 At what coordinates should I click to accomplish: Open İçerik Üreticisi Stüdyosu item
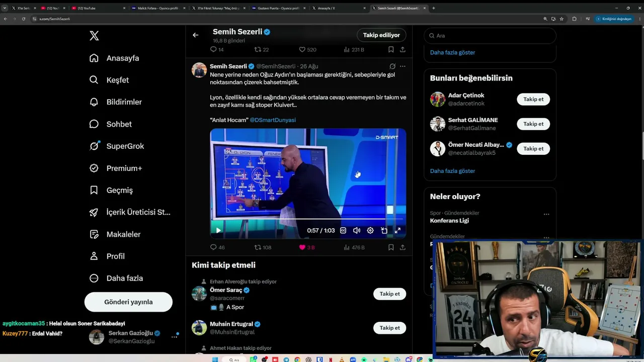[x=130, y=212]
